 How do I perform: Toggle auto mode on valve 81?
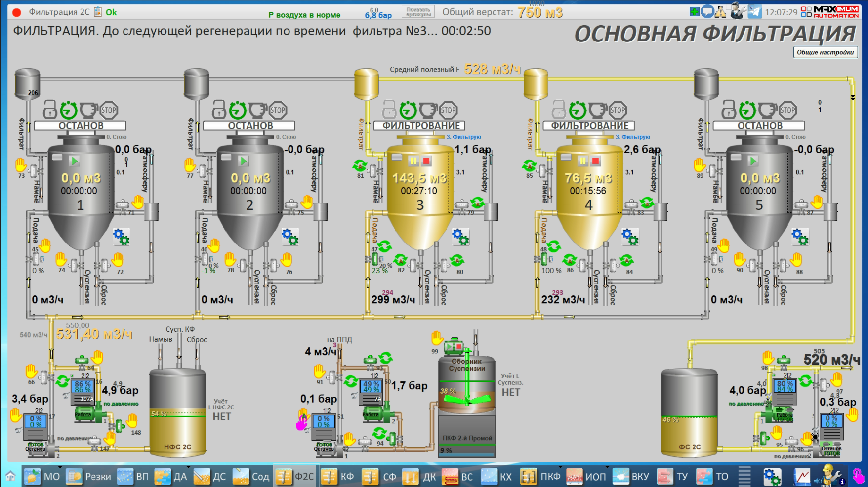(x=360, y=165)
